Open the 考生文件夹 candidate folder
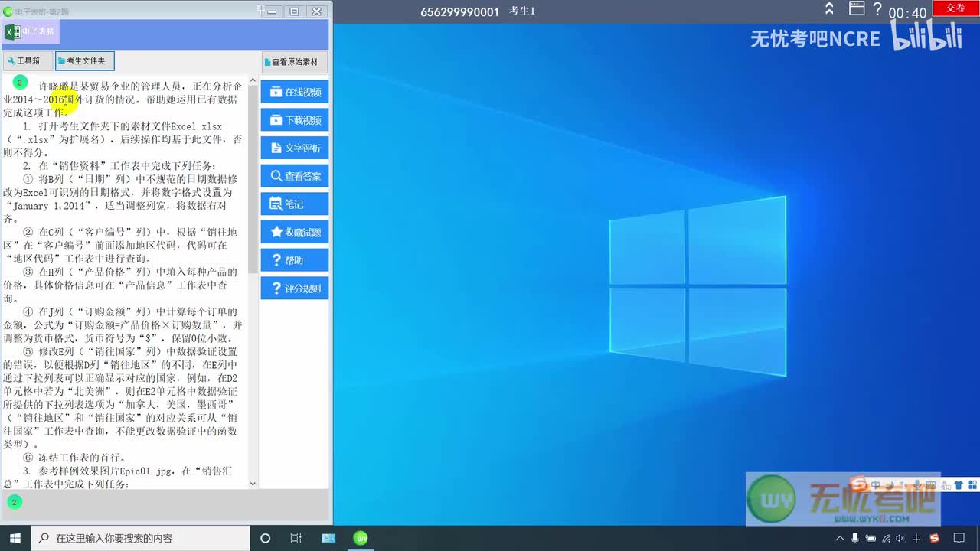The height and width of the screenshot is (551, 980). (x=85, y=61)
